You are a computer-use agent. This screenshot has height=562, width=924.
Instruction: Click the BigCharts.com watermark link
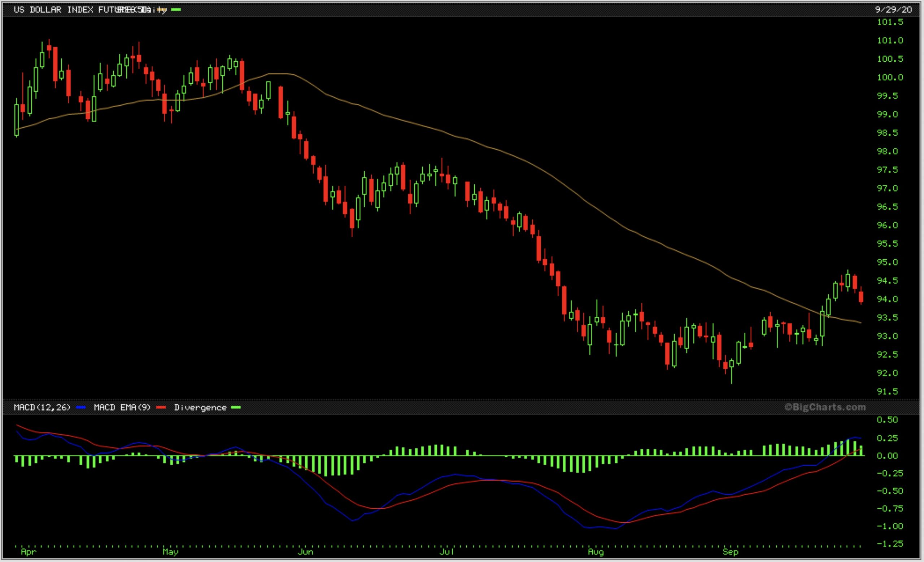825,407
